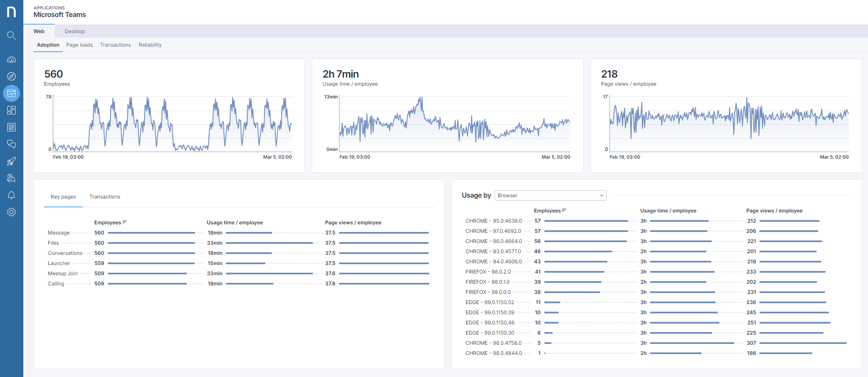Sort Key pages by Employees sort icon
868x377 pixels.
click(125, 222)
